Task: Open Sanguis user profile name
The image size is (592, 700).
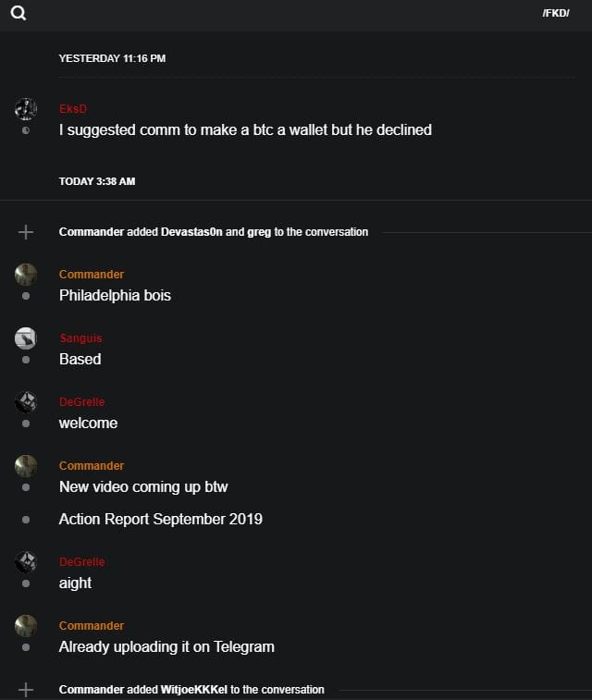Action: 80,338
